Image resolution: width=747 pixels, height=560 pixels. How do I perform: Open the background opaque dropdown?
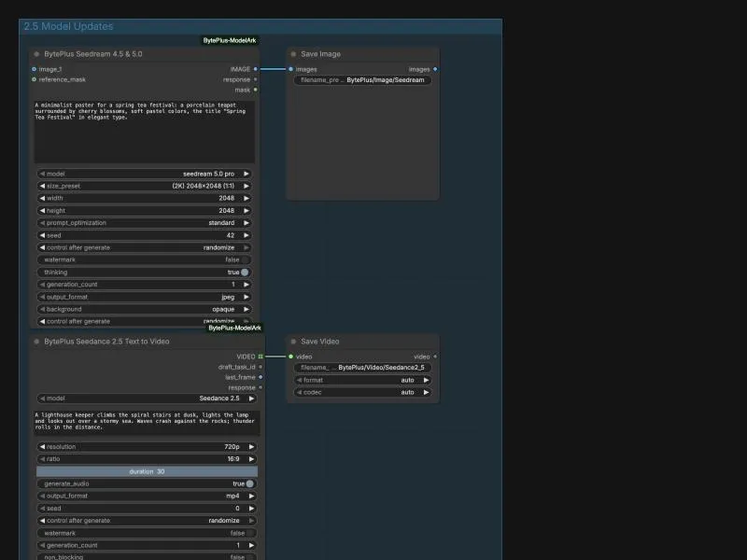(x=144, y=309)
